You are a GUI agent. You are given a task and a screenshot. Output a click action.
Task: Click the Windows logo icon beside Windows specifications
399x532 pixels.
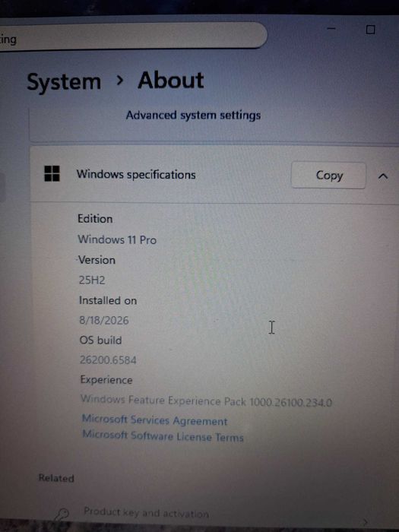point(52,173)
